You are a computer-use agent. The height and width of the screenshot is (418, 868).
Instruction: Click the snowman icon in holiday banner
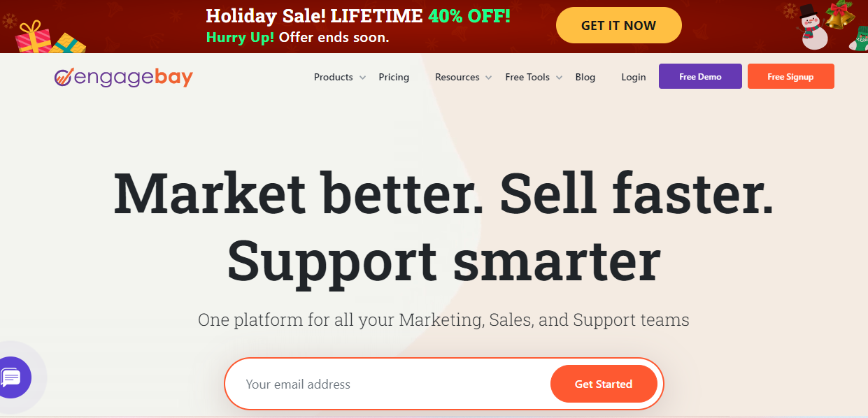[x=813, y=28]
